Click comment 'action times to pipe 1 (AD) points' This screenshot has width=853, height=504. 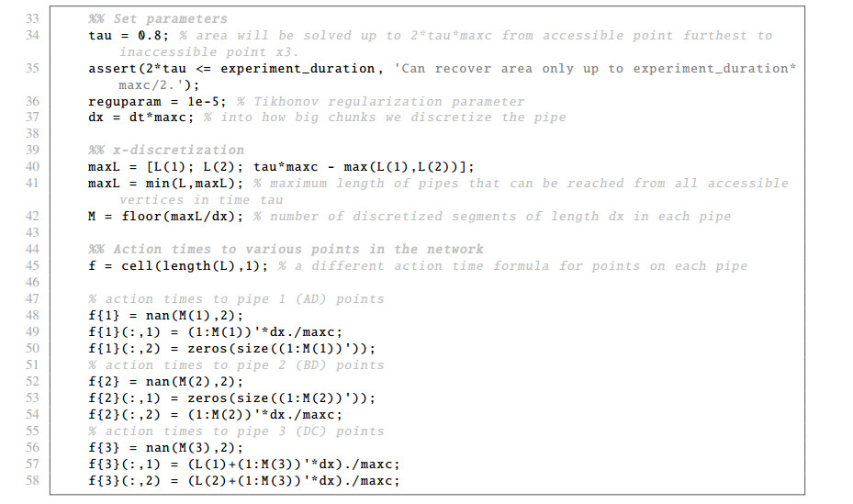[236, 298]
